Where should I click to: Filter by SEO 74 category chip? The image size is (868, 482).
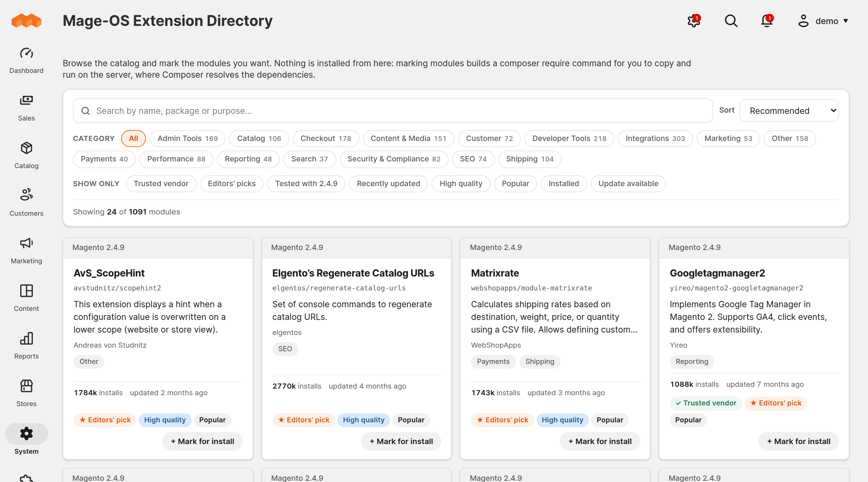click(473, 159)
